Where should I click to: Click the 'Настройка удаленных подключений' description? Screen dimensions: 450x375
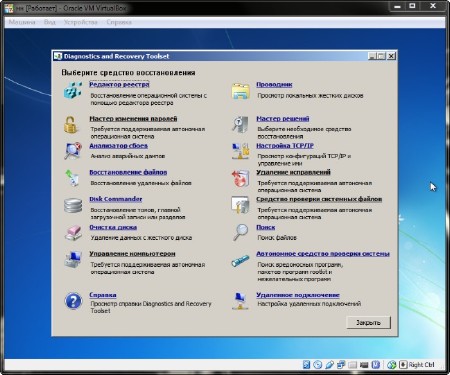[309, 304]
